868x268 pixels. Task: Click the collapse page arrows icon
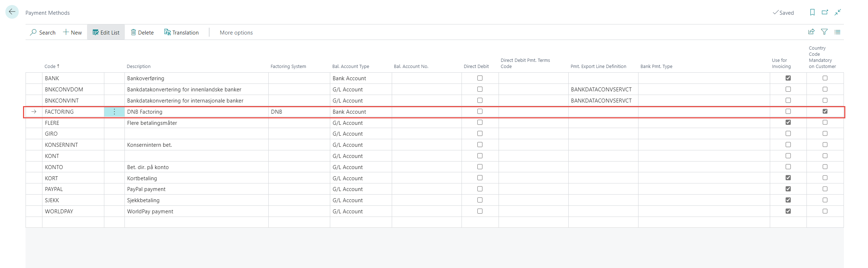pos(838,12)
